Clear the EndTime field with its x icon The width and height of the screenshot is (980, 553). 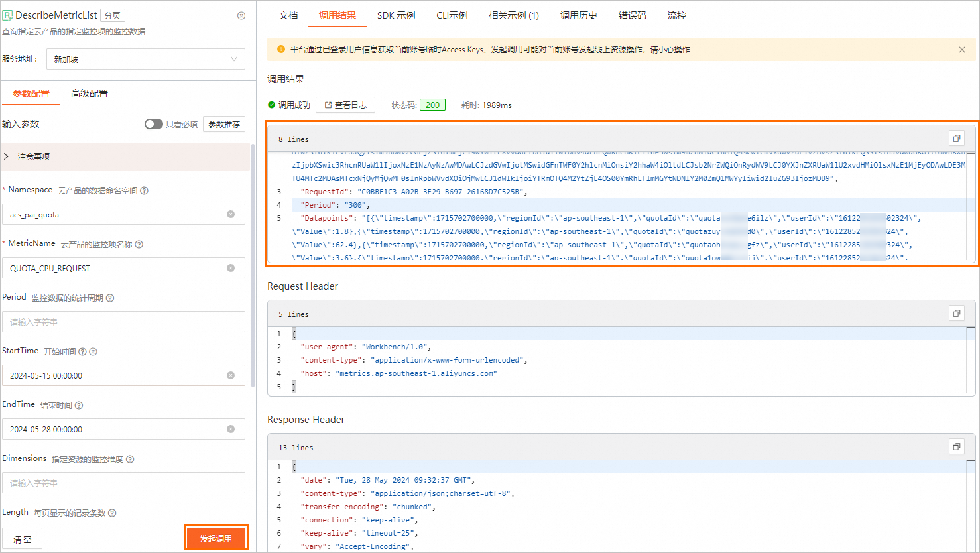(x=231, y=429)
